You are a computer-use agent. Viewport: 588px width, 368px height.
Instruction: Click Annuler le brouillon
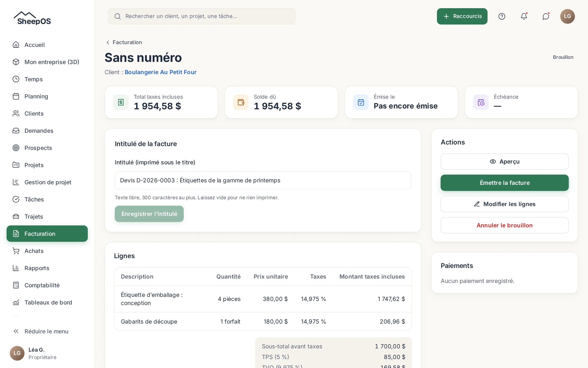point(504,225)
